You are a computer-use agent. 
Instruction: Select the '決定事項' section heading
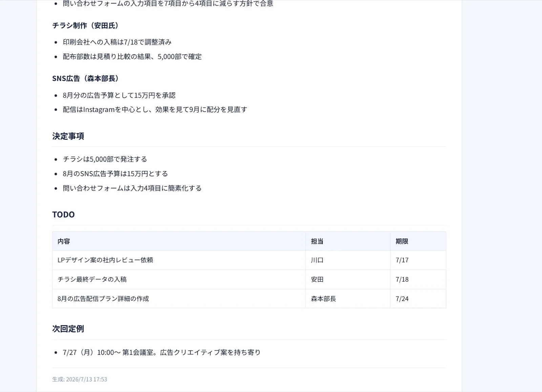tap(68, 136)
